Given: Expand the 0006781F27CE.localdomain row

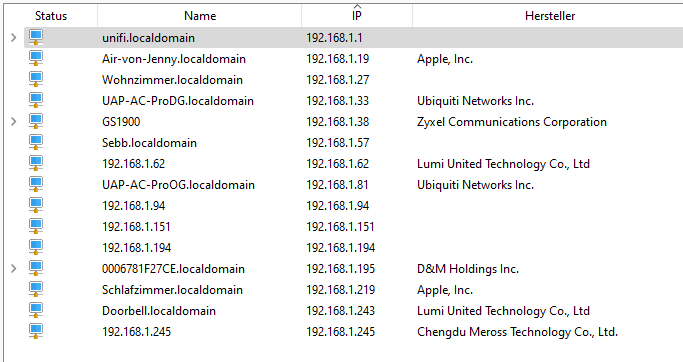Looking at the screenshot, I should [14, 269].
